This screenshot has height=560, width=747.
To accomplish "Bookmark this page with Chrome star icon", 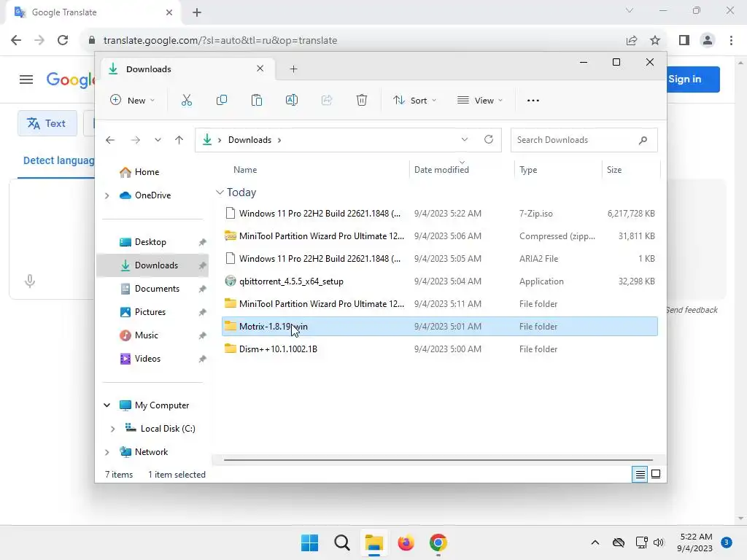I will (x=655, y=41).
